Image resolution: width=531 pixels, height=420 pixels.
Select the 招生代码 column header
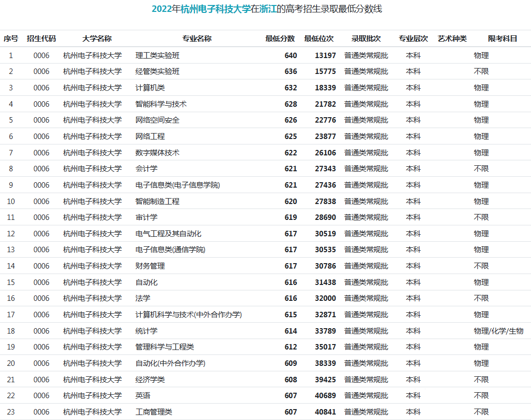click(41, 39)
